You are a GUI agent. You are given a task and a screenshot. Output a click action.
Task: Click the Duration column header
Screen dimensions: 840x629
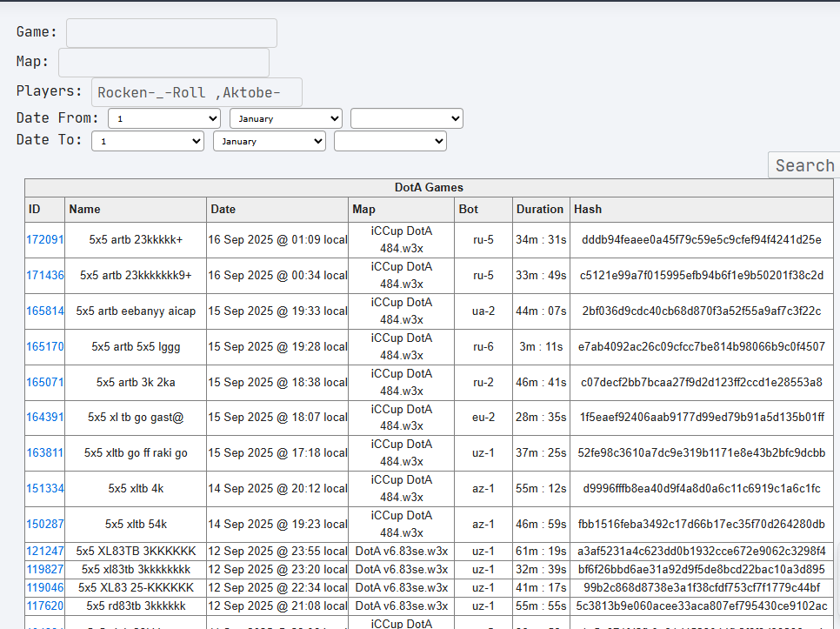[541, 210]
